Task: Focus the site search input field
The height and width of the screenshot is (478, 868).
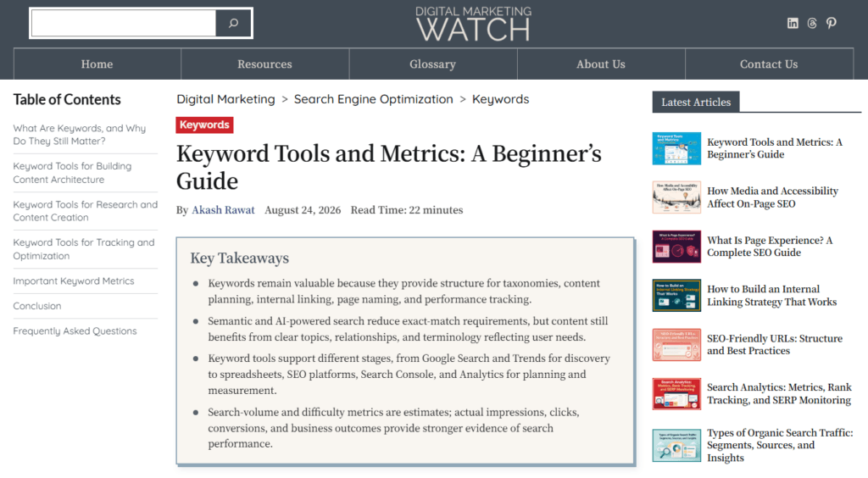Action: click(124, 23)
